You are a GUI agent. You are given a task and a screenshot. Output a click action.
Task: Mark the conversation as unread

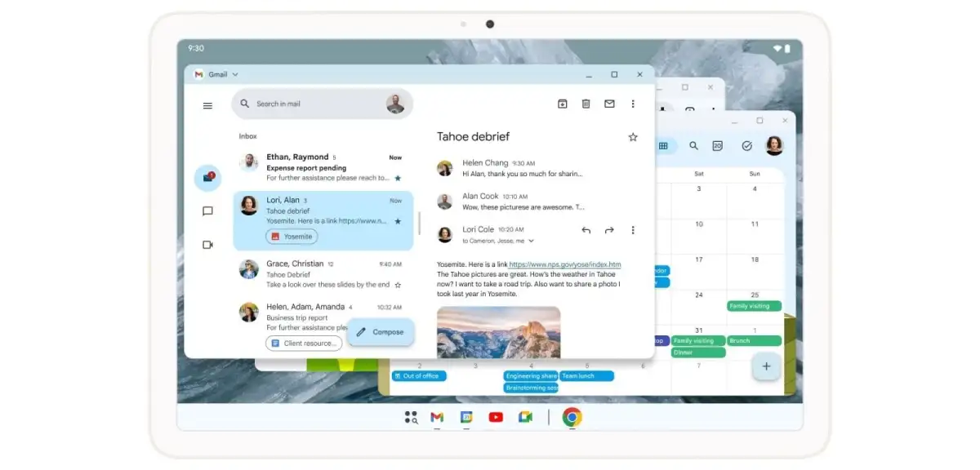pyautogui.click(x=609, y=104)
